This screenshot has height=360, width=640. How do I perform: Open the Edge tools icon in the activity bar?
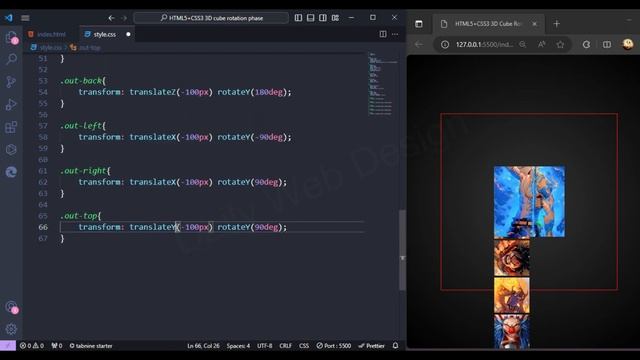11,172
